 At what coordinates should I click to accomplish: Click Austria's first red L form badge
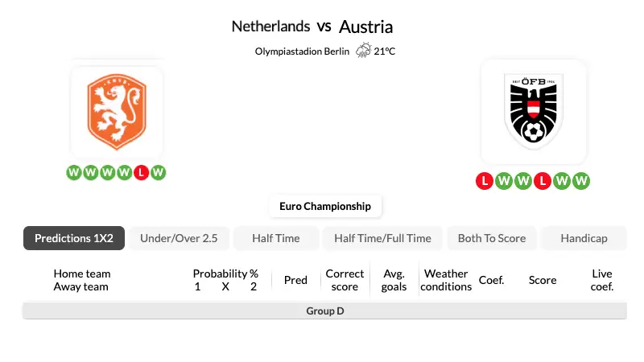pos(485,180)
